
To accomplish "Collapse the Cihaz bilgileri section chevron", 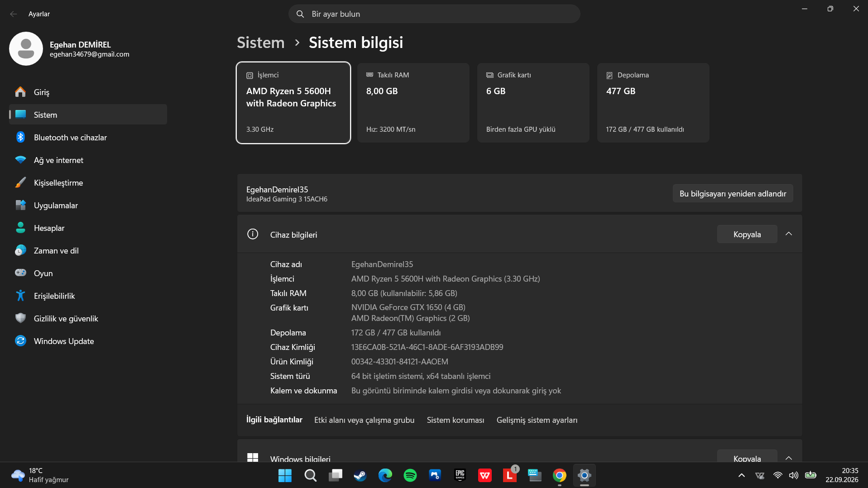I will coord(789,234).
